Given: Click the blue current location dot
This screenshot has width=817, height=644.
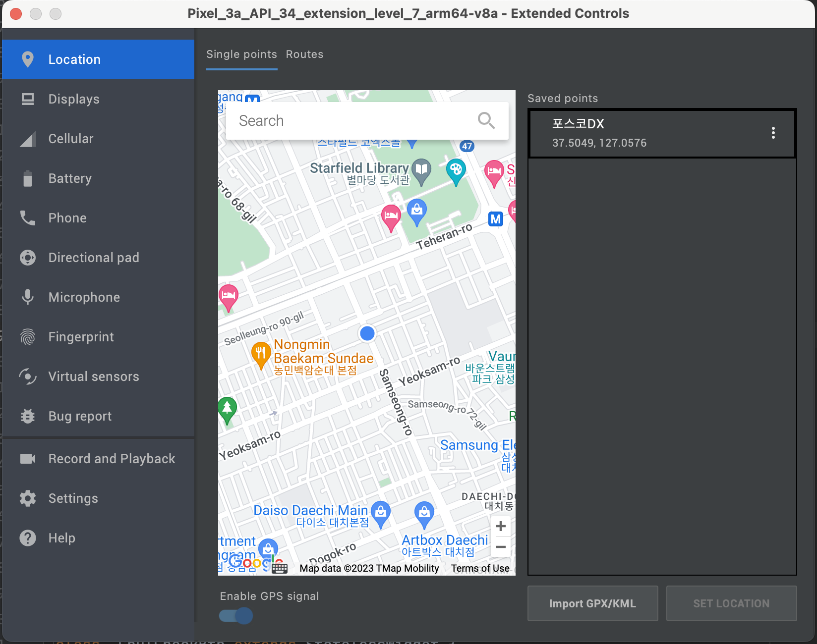Looking at the screenshot, I should coord(367,333).
